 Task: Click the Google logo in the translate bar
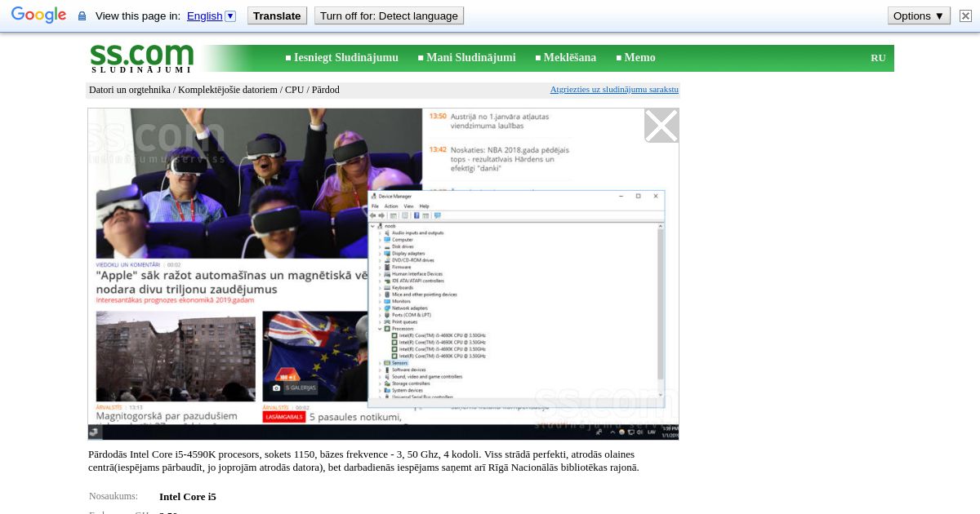tap(38, 16)
